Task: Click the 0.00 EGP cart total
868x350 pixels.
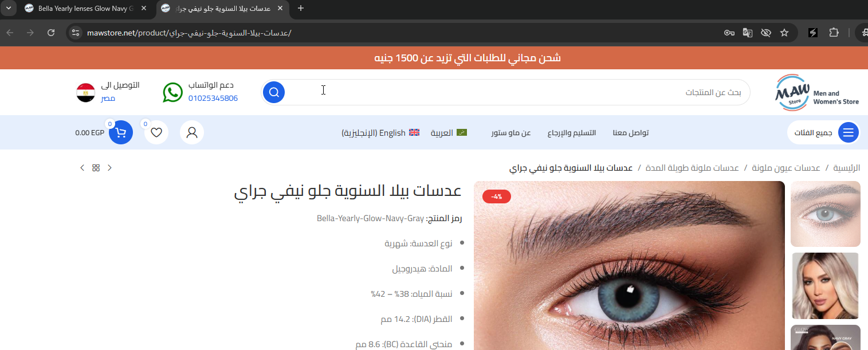Action: click(x=89, y=133)
